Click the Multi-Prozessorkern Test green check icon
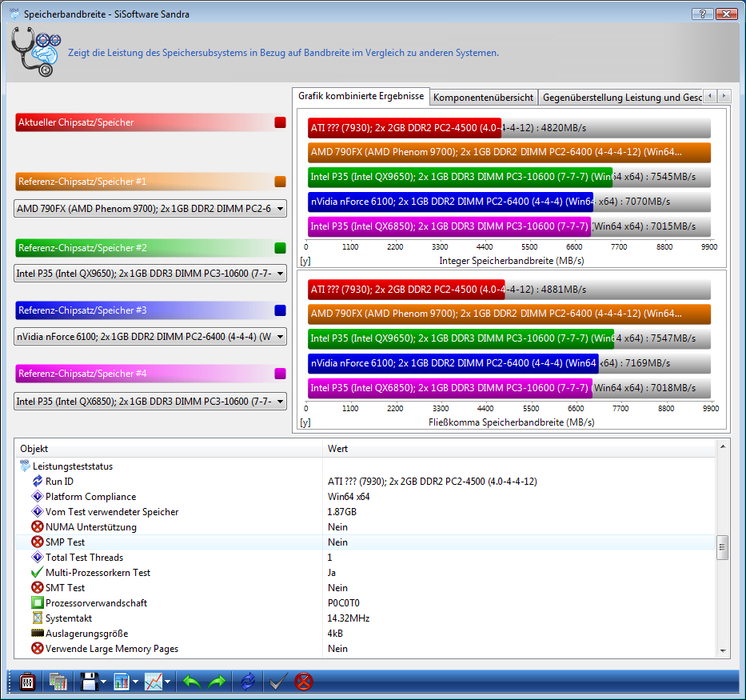Screen dimensions: 746x700 coord(37,573)
